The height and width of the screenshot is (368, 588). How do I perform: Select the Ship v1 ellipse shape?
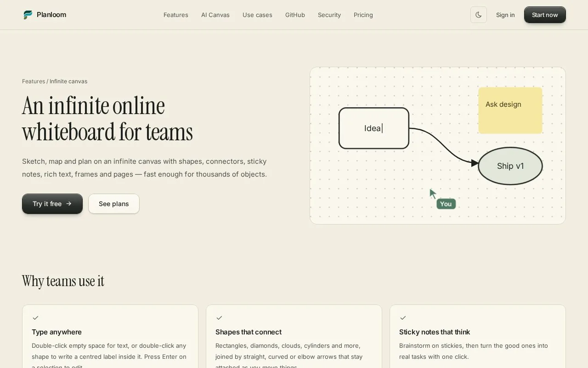(510, 166)
